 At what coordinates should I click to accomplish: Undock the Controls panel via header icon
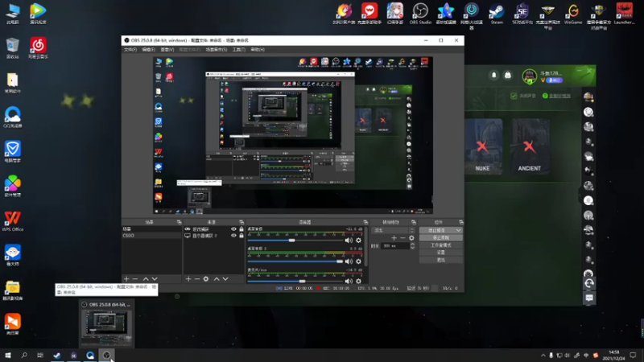point(460,222)
